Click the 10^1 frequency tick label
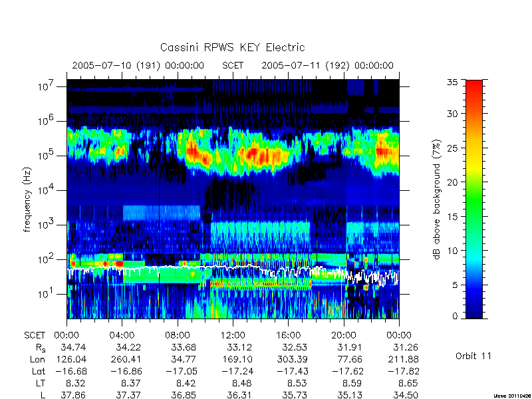This screenshot has width=532, height=399. click(x=45, y=293)
